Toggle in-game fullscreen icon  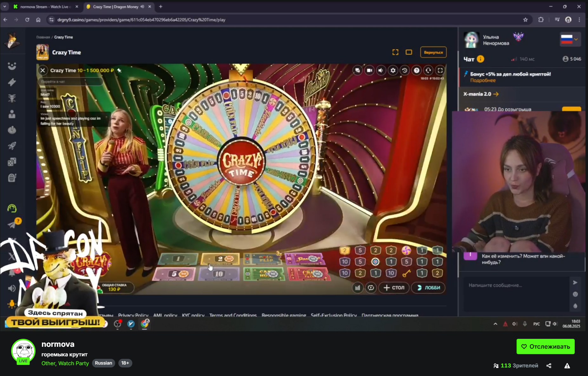440,70
